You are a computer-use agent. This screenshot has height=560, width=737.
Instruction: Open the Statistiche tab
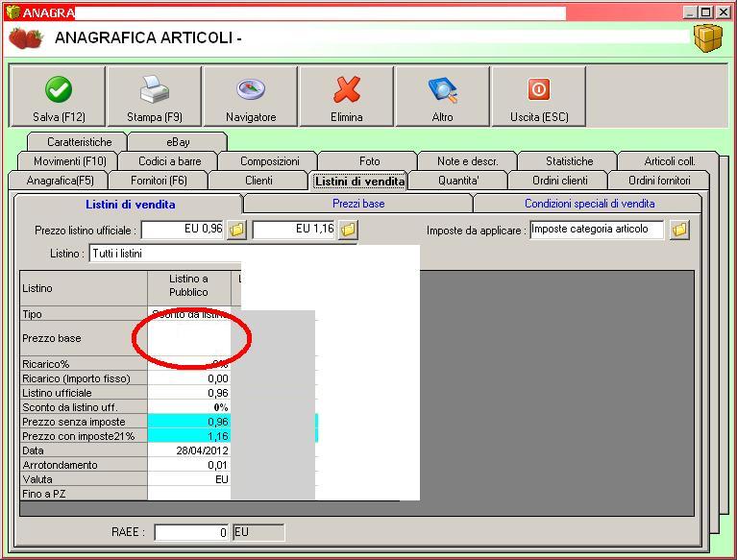569,161
